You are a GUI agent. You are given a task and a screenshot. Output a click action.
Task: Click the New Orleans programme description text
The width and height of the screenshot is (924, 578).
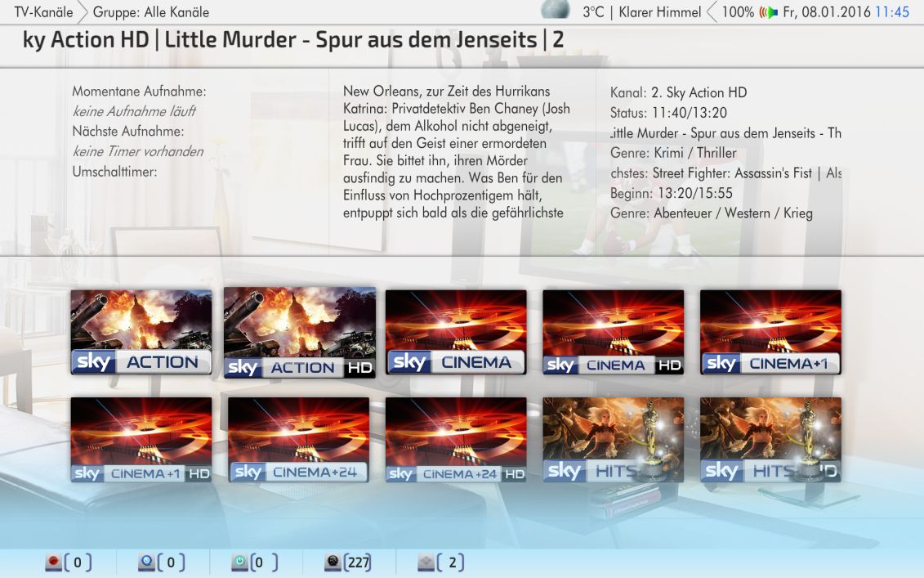[457, 151]
